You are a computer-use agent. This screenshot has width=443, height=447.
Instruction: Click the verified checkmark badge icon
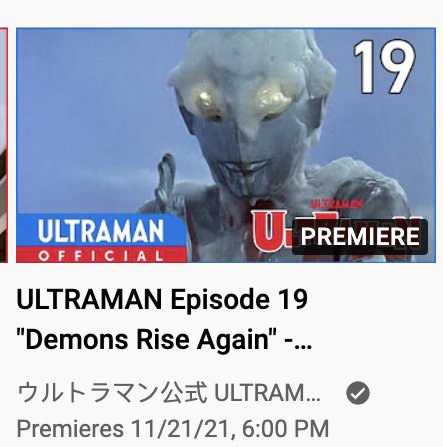coord(358,393)
